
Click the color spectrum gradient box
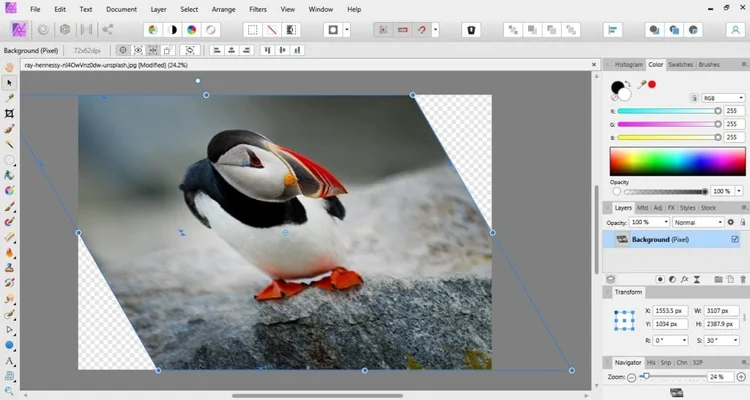click(677, 162)
